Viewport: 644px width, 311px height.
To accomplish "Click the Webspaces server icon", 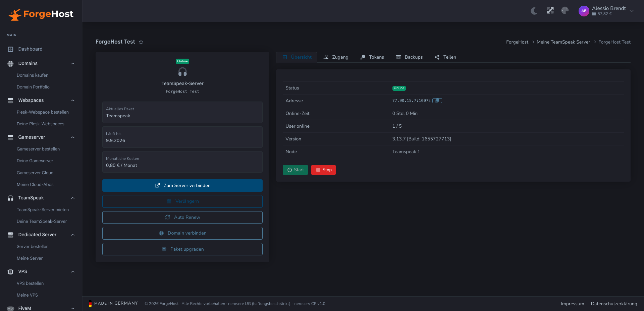I will click(10, 101).
